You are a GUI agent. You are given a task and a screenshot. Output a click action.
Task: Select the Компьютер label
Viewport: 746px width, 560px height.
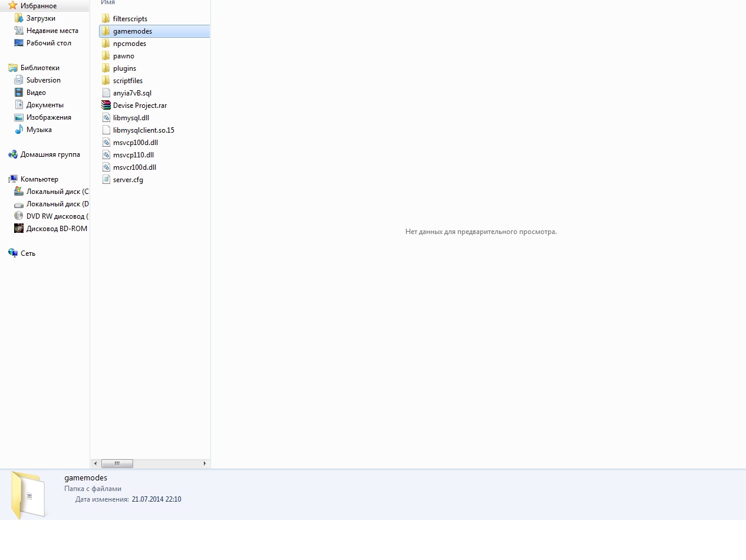[x=39, y=179]
